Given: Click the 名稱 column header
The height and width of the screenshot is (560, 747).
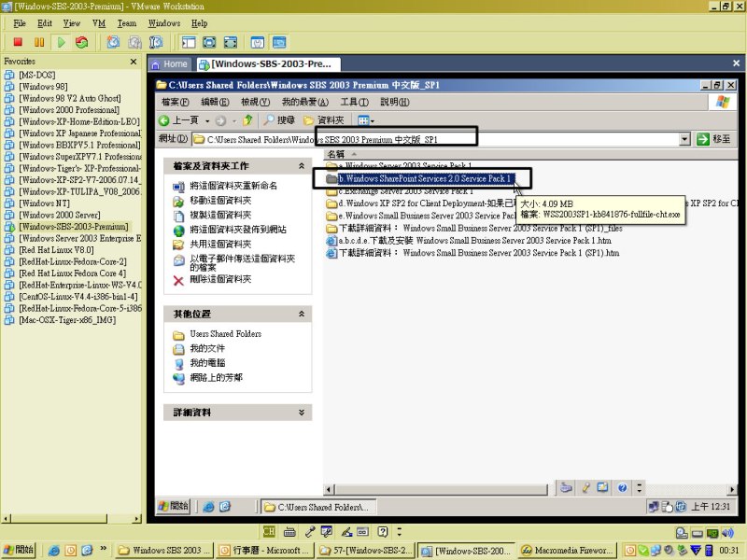Looking at the screenshot, I should (x=336, y=154).
